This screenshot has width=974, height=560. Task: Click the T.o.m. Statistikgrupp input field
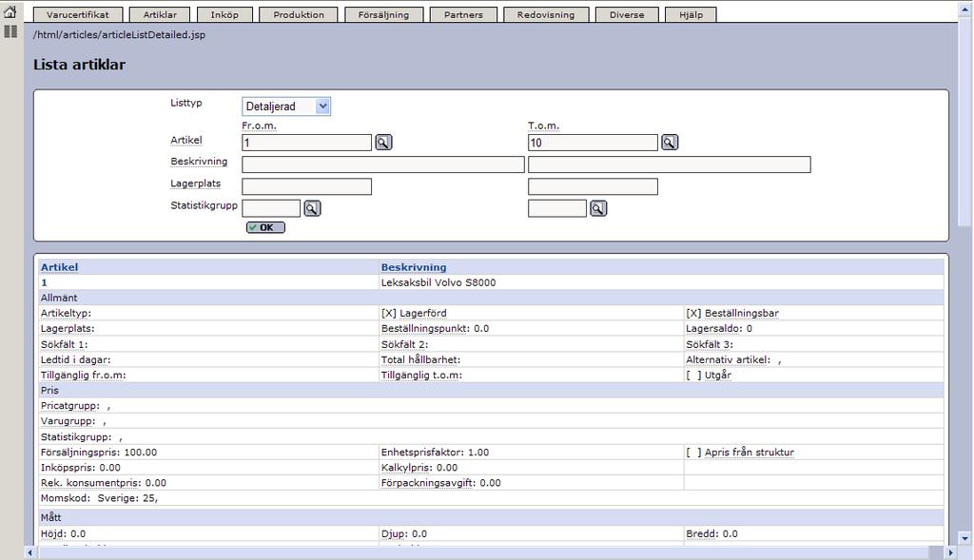click(557, 208)
